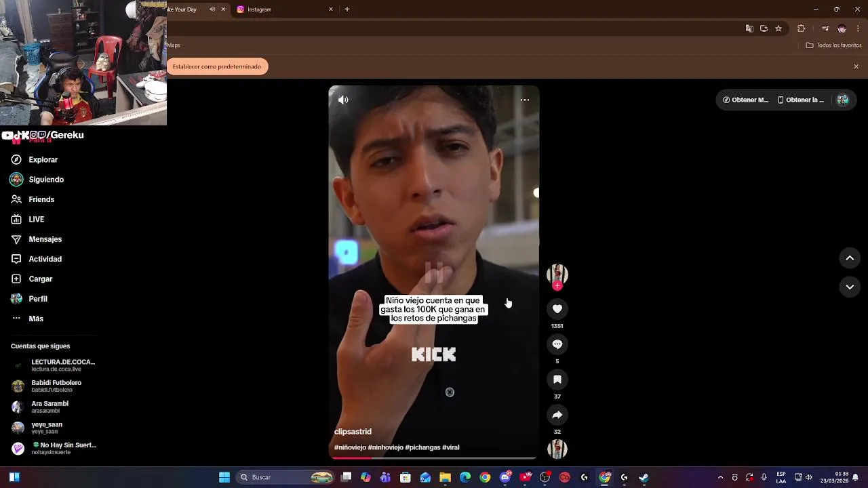868x488 pixels.
Task: Click Establecer como predeterminado button
Action: point(217,66)
